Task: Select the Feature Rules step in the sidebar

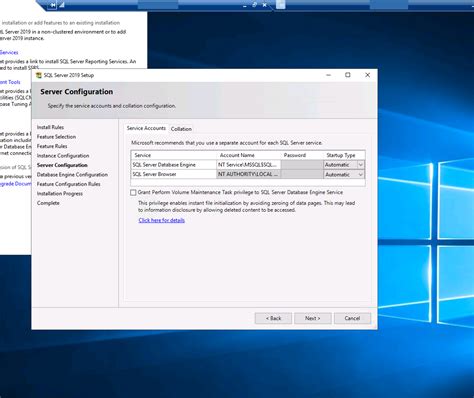Action: [x=52, y=146]
